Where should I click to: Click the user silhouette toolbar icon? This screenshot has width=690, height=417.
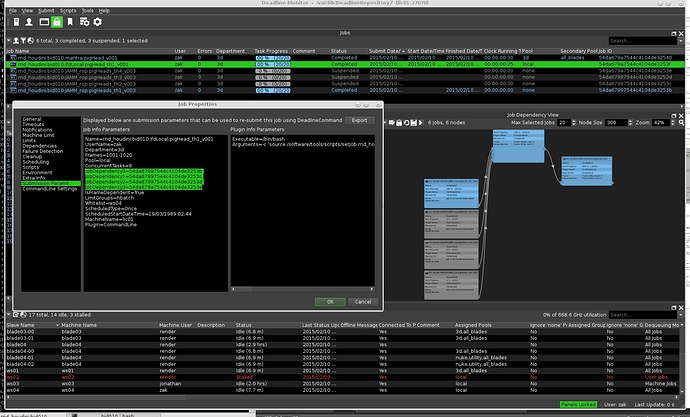click(29, 22)
